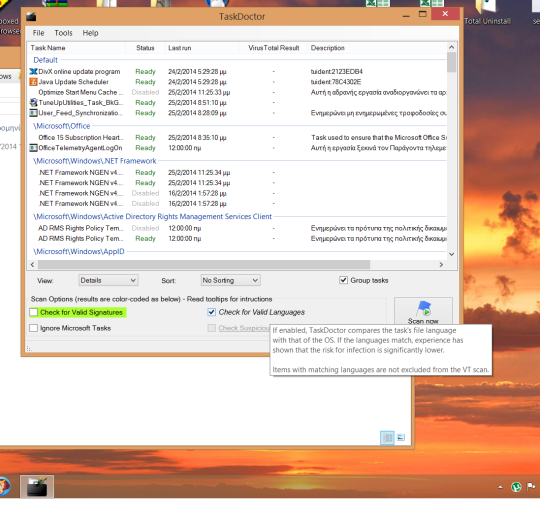
Task: Click Java description tuident78C4302E
Action: coord(336,82)
